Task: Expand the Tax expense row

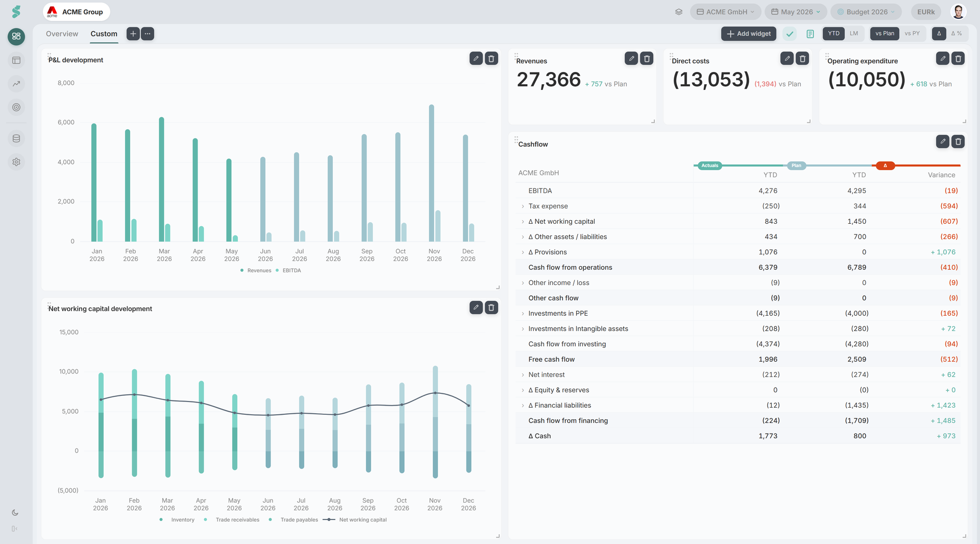Action: tap(523, 206)
